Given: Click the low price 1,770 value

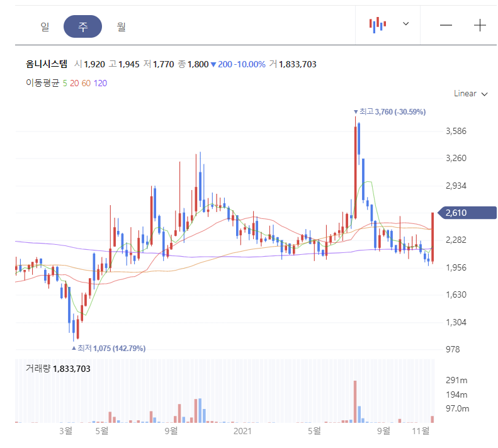Looking at the screenshot, I should 164,64.
